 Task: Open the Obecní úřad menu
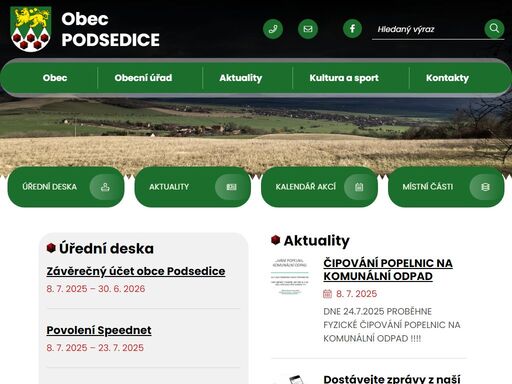[x=143, y=78]
